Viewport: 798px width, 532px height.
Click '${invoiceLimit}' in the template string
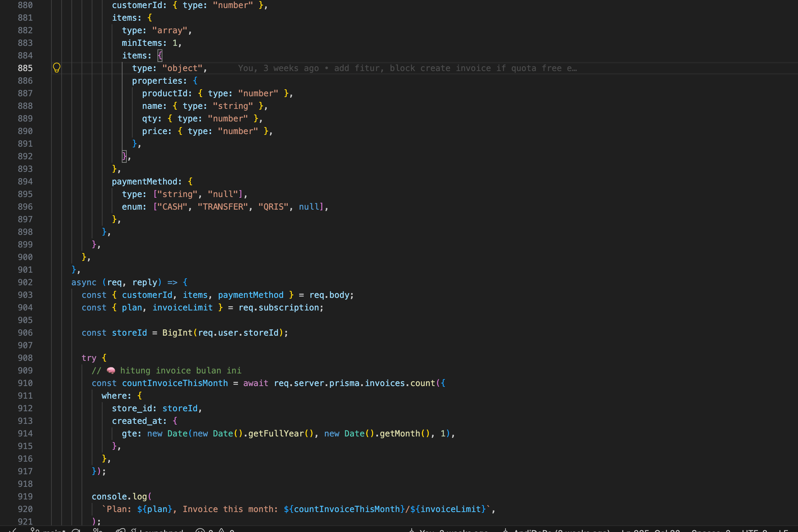click(448, 509)
